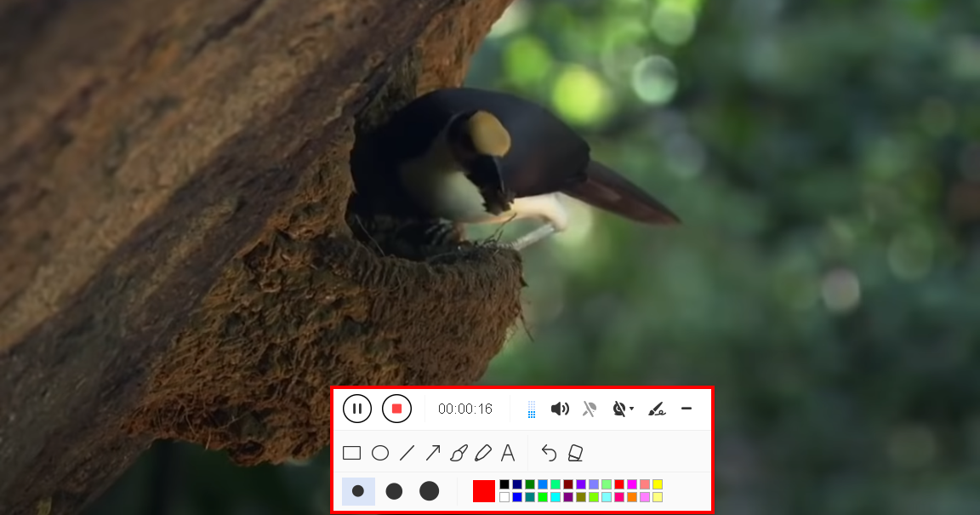This screenshot has width=980, height=515.
Task: Click the recording timer display
Action: (x=464, y=408)
